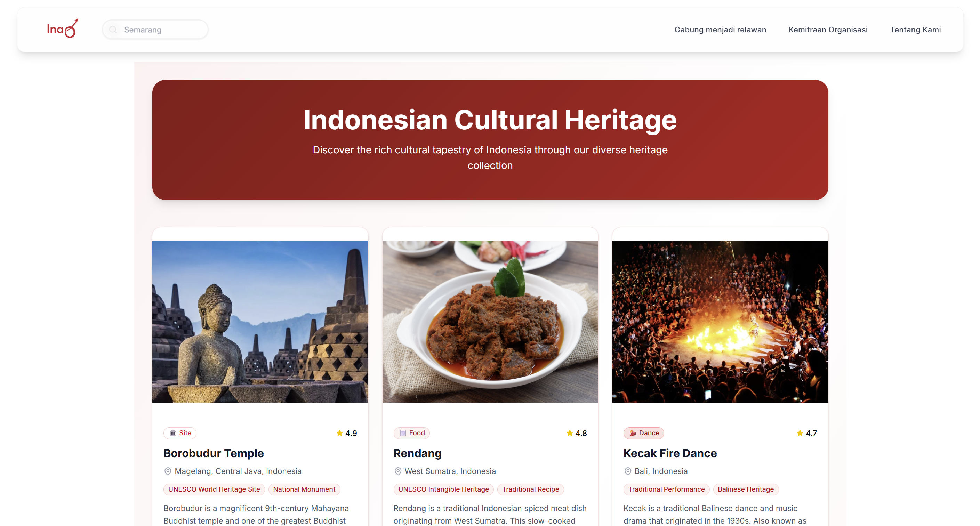Select the Food category badge
Viewport: 980px width, 526px height.
pyautogui.click(x=412, y=433)
